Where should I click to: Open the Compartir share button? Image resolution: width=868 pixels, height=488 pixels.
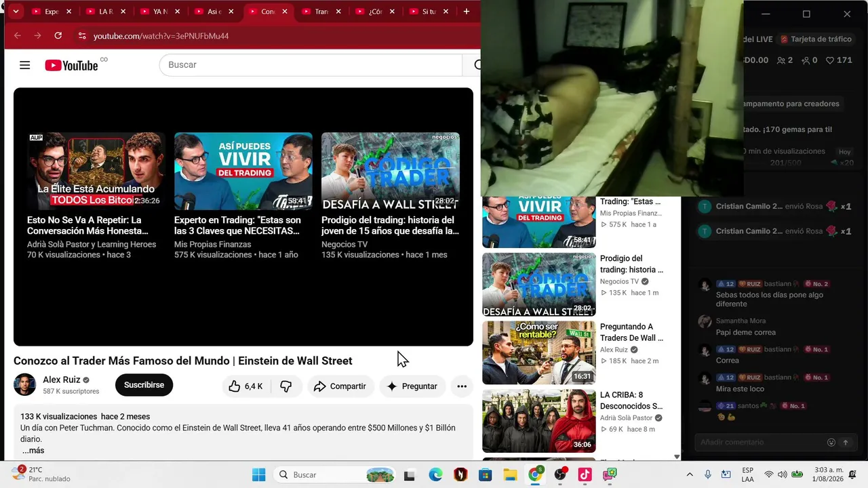click(x=340, y=386)
